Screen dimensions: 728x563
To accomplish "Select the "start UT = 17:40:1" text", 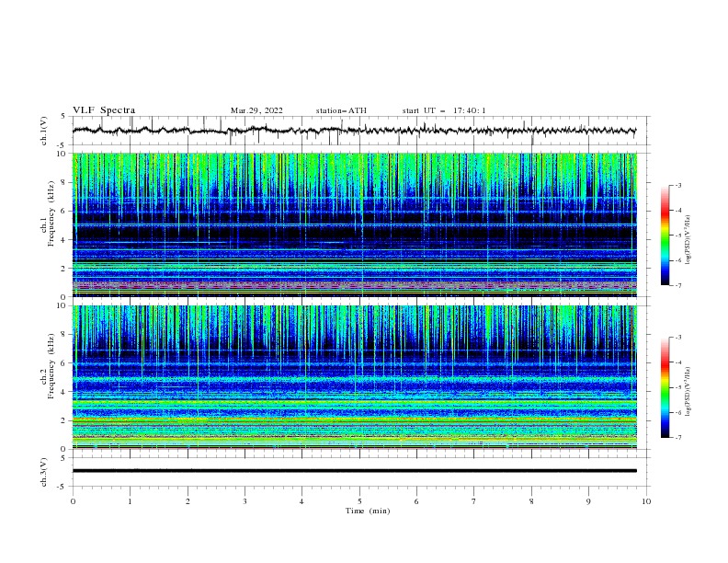I will point(444,110).
